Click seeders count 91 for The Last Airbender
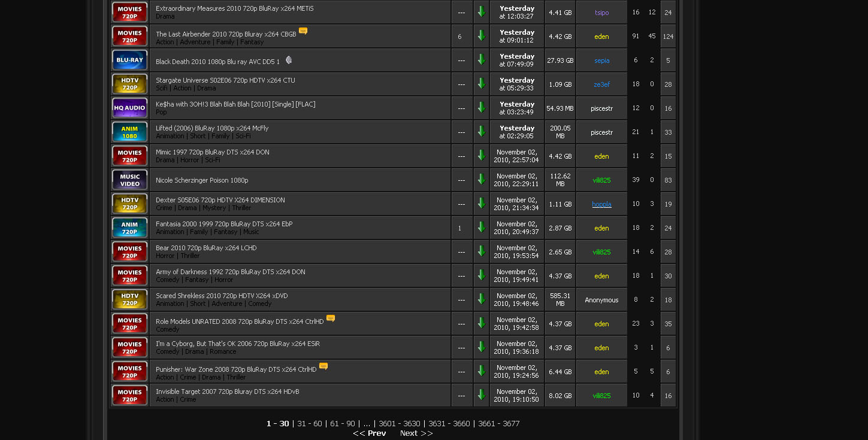 coord(636,37)
